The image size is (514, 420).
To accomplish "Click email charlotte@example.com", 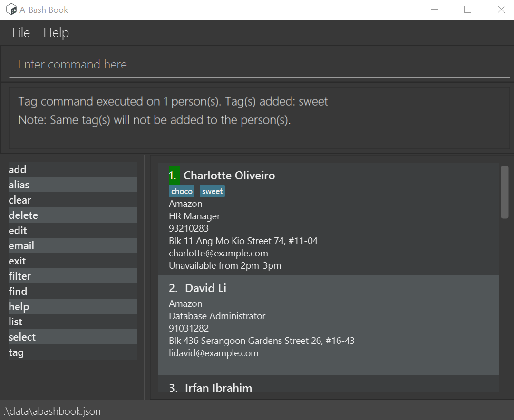I will 218,253.
